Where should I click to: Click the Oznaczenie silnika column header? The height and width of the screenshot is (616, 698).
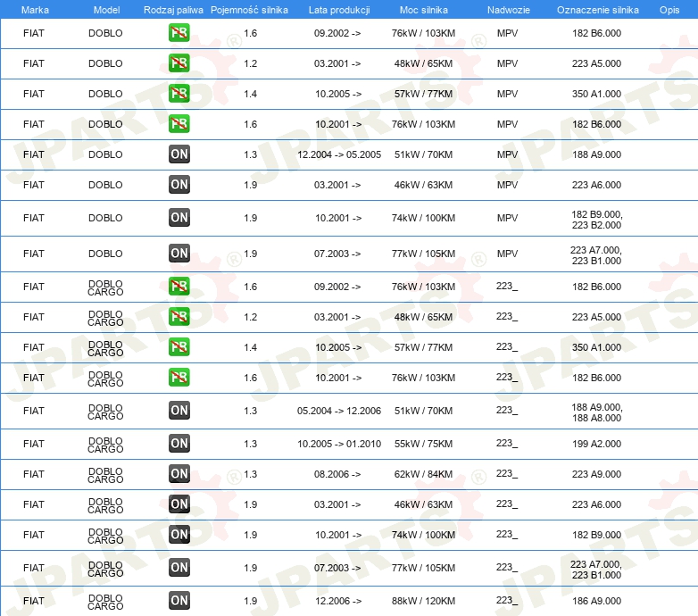point(597,10)
